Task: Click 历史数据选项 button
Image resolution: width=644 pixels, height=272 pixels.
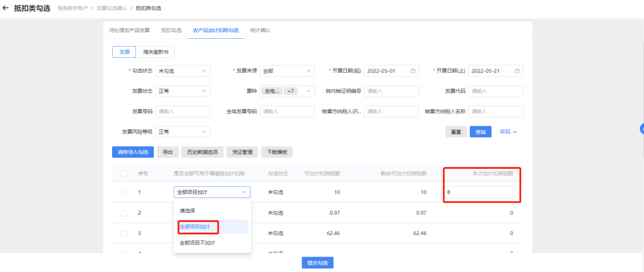Action: (x=203, y=152)
